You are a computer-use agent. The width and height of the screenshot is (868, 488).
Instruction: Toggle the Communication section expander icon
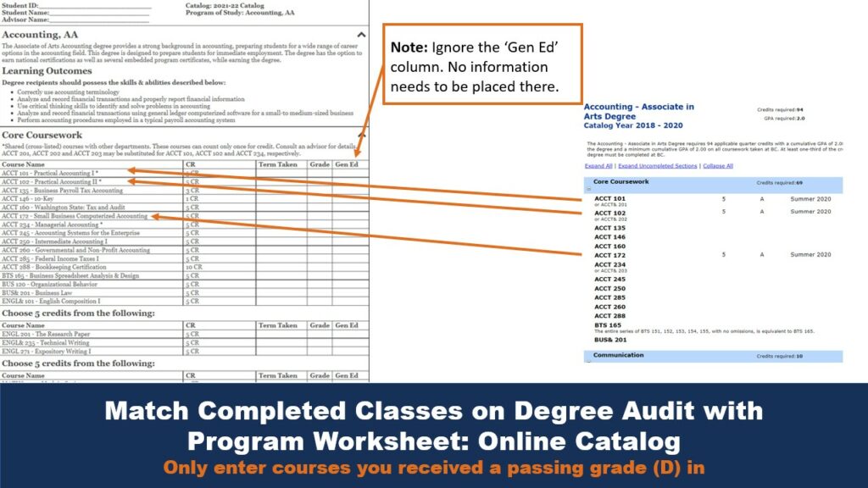[x=588, y=361]
